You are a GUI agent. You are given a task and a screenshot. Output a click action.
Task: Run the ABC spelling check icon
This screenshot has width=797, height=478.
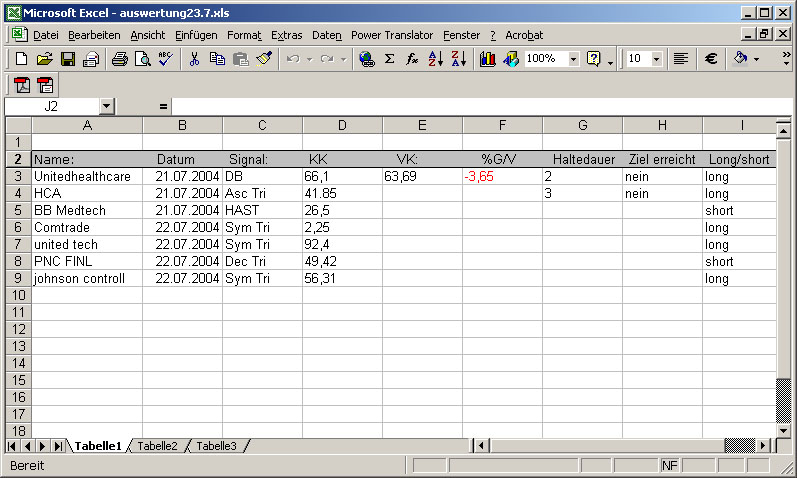[165, 59]
